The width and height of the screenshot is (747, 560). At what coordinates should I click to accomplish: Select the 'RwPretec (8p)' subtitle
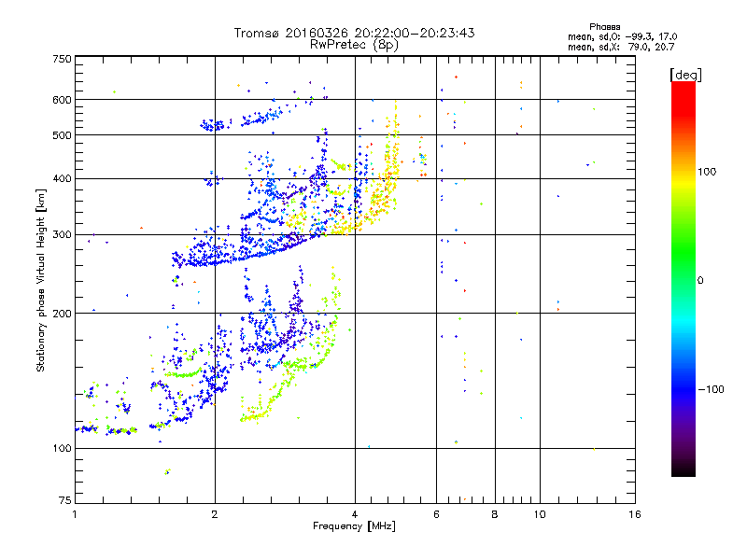point(354,45)
